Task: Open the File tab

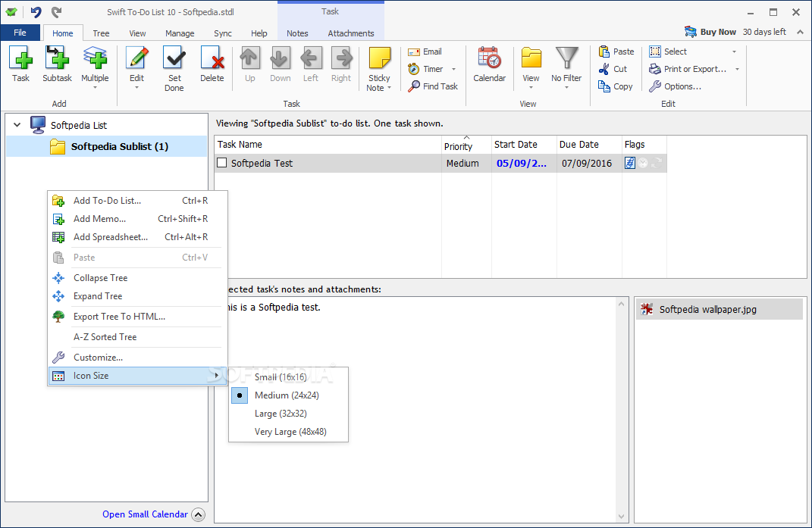Action: pyautogui.click(x=20, y=33)
